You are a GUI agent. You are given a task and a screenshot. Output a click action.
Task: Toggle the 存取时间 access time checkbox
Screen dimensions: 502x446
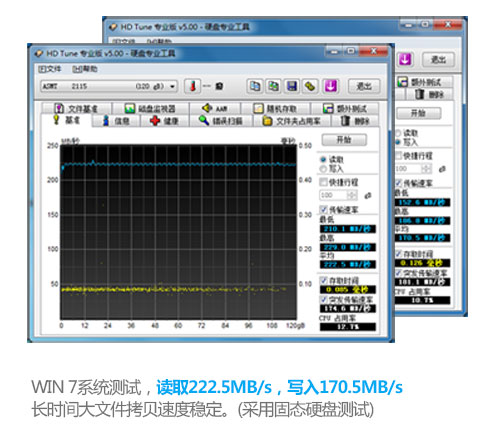coord(323,280)
